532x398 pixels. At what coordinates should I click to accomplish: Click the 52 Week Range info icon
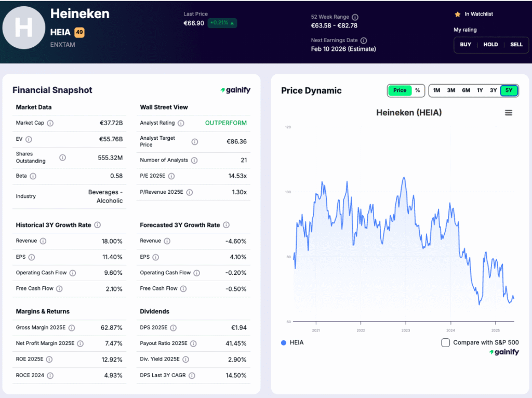tap(355, 17)
